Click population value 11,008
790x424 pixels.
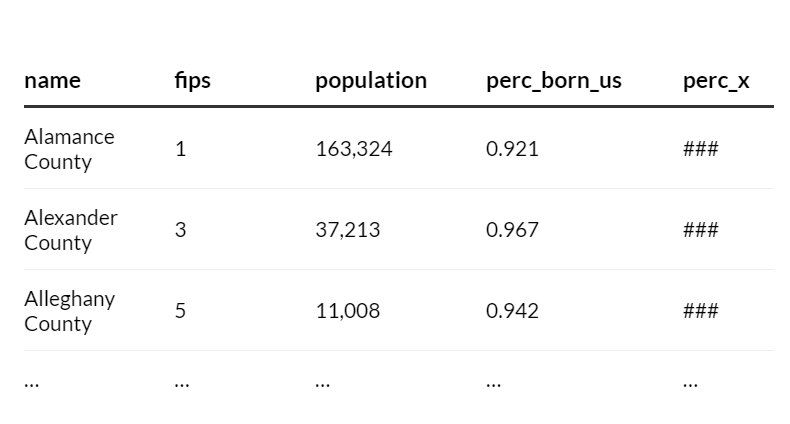point(348,311)
